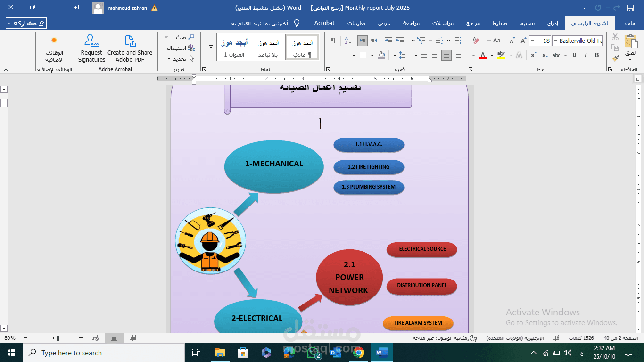Image resolution: width=644 pixels, height=362 pixels.
Task: Expand the Styles gallery more arrow
Action: pyautogui.click(x=211, y=47)
